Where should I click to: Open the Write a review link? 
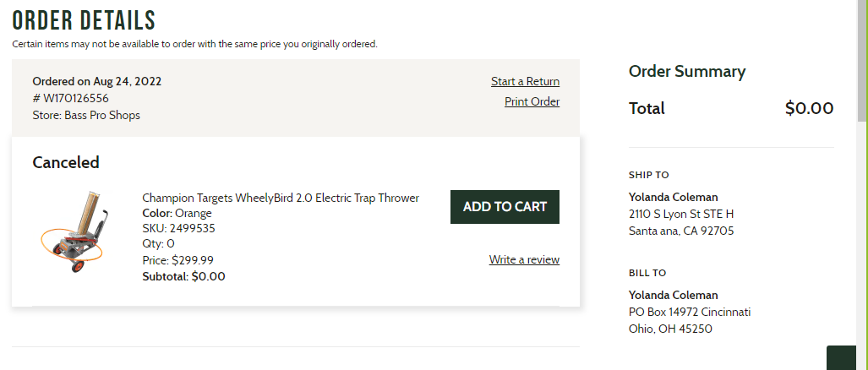pyautogui.click(x=524, y=259)
